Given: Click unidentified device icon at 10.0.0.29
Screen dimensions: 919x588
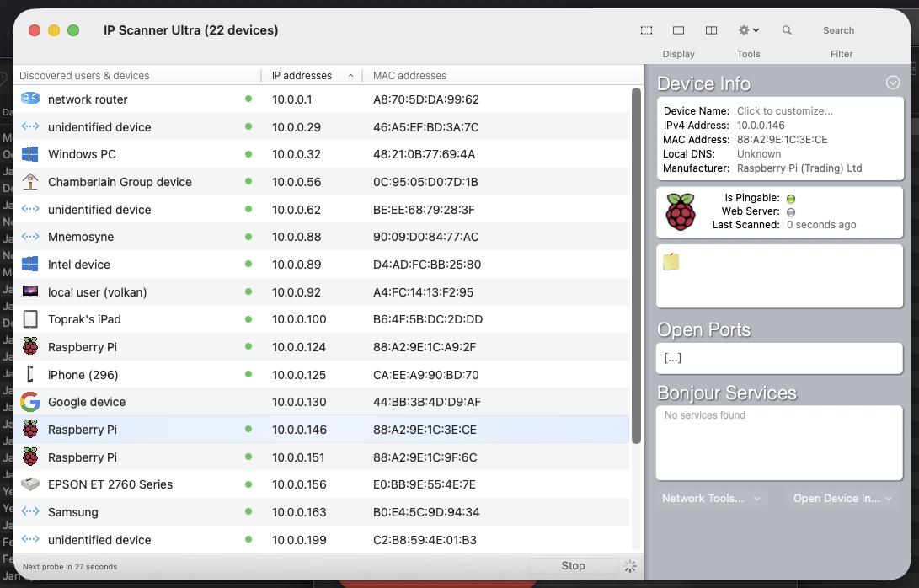Looking at the screenshot, I should pyautogui.click(x=29, y=126).
